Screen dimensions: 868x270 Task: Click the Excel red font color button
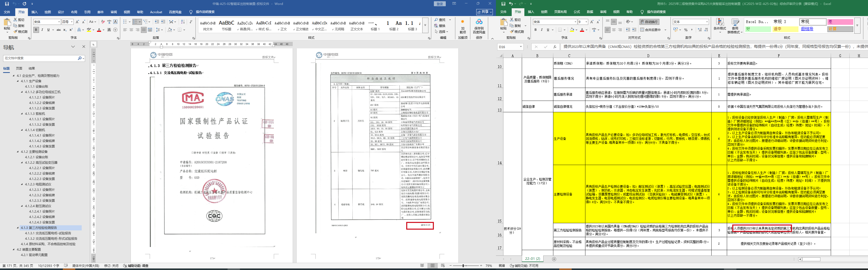click(582, 30)
